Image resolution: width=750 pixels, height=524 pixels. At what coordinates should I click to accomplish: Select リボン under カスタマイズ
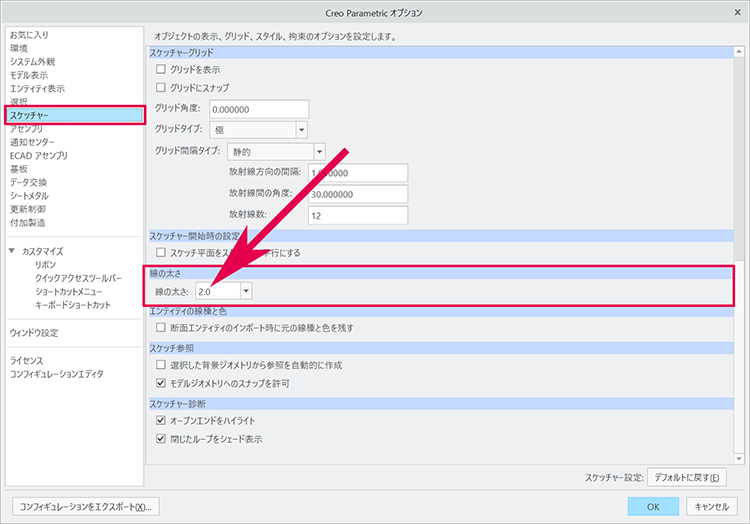click(46, 265)
